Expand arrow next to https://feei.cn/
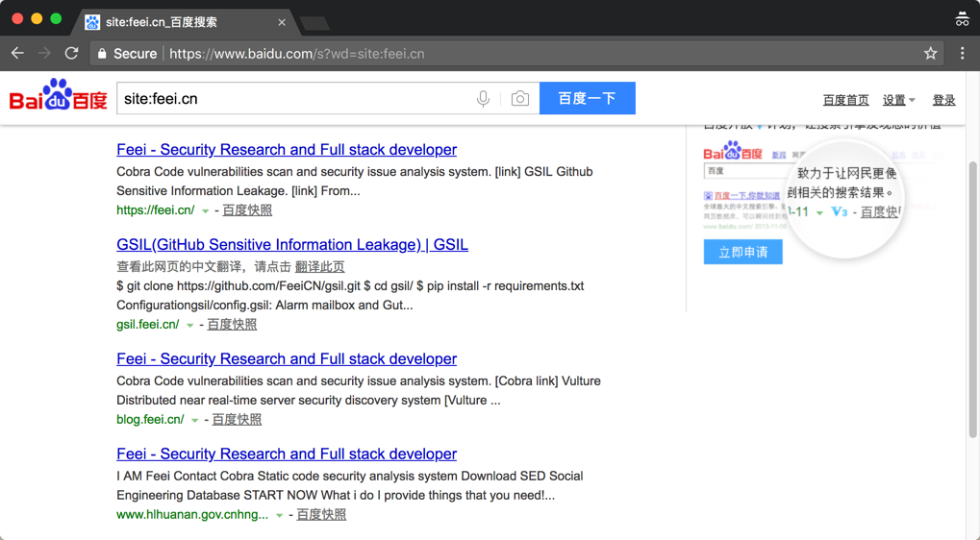Viewport: 980px width, 540px height. (205, 211)
